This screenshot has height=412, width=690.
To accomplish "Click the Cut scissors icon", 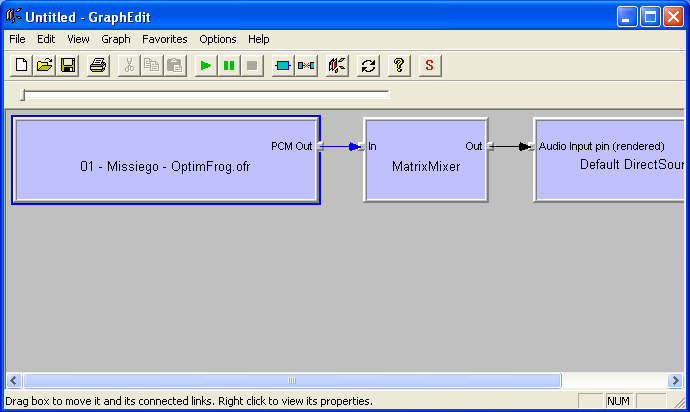I will (x=129, y=66).
